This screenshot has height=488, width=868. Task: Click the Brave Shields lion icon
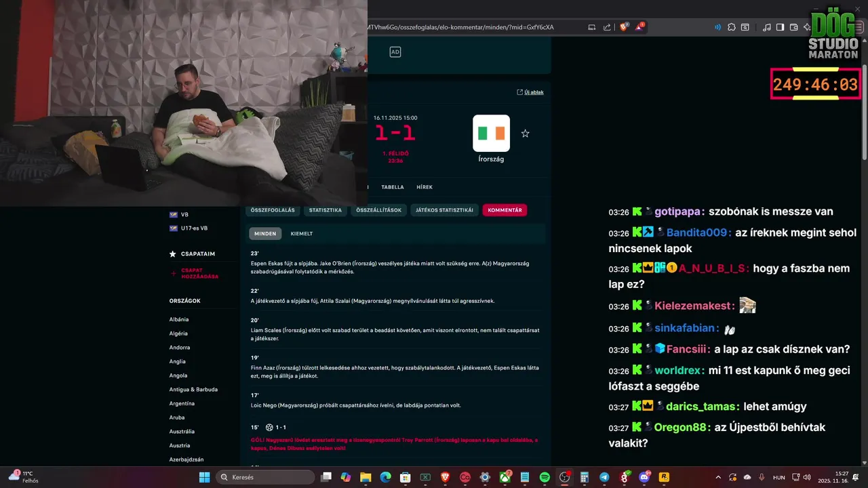pyautogui.click(x=624, y=27)
